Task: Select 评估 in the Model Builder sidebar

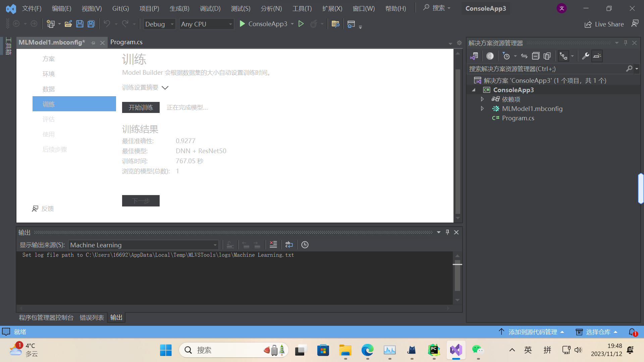Action: 49,119
